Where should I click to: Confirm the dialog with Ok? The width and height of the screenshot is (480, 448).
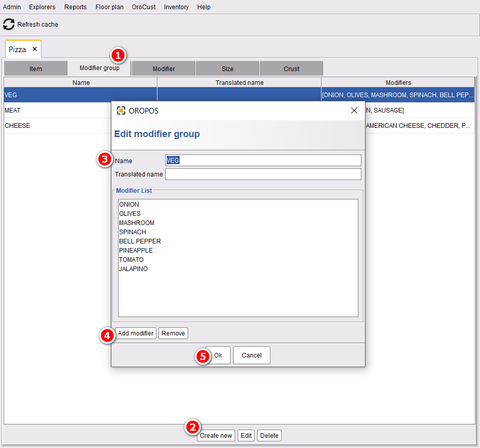[218, 355]
